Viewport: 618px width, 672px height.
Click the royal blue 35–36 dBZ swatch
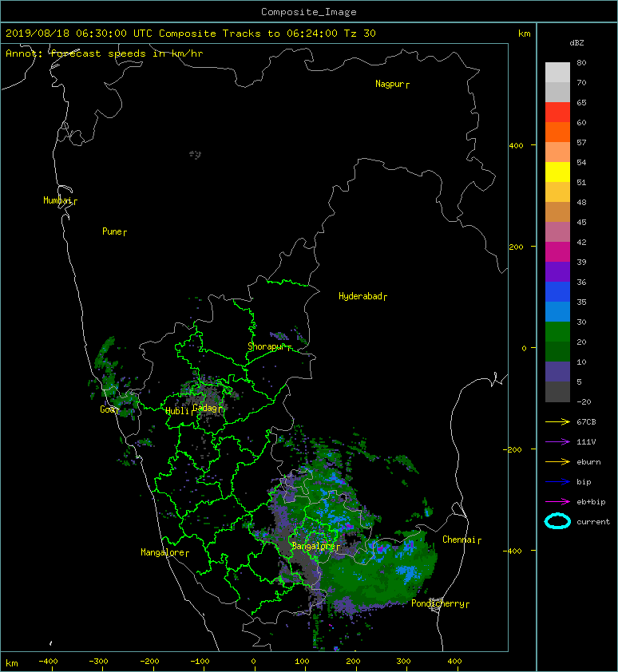557,292
